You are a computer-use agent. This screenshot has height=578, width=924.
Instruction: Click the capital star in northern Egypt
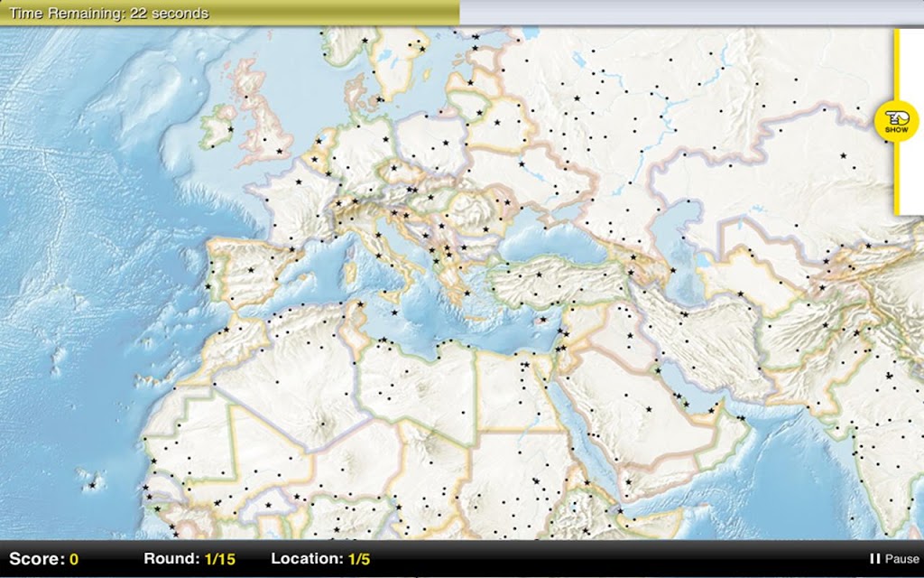pyautogui.click(x=526, y=365)
